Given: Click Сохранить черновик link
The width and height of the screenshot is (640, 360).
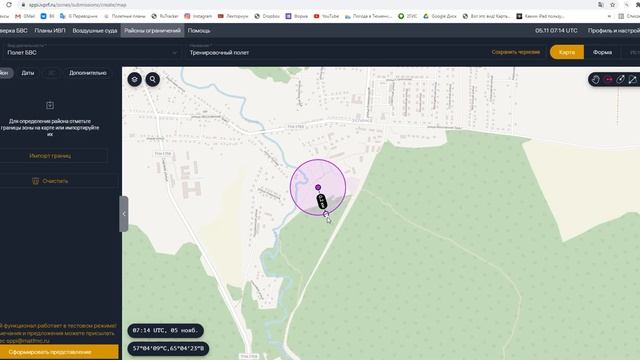Looking at the screenshot, I should (516, 52).
